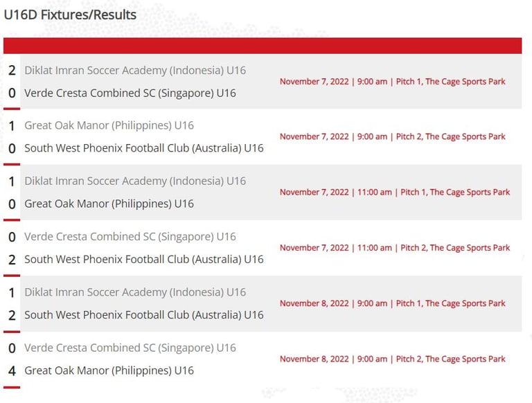Open Great Oak Manor in the 11:00 am Pitch 1 match
The image size is (532, 403).
click(109, 204)
